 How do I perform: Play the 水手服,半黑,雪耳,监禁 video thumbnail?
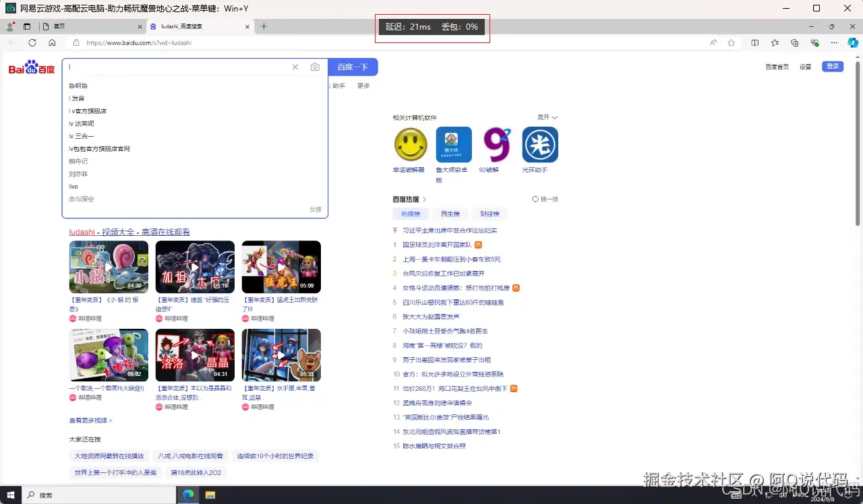pos(281,355)
